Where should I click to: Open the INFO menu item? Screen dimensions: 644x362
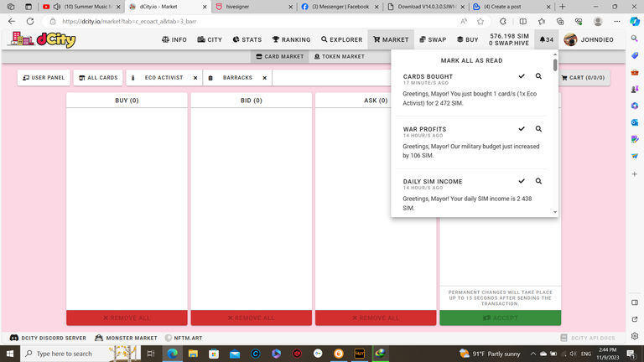174,40
